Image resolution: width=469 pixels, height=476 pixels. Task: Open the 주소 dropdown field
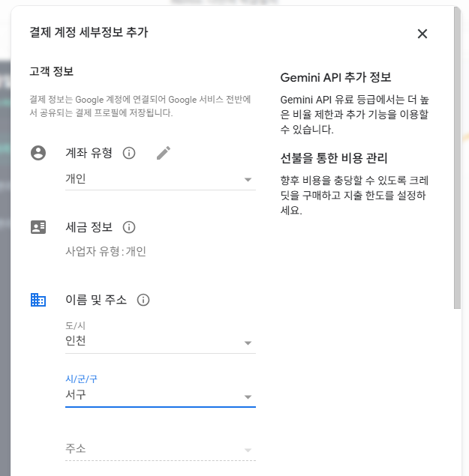[161, 449]
